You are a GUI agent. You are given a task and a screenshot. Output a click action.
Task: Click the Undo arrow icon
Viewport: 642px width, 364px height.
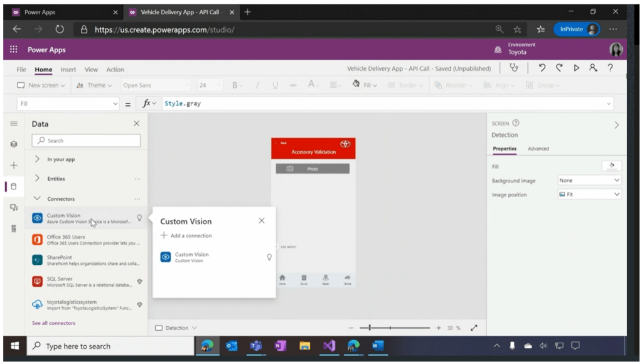tap(542, 68)
